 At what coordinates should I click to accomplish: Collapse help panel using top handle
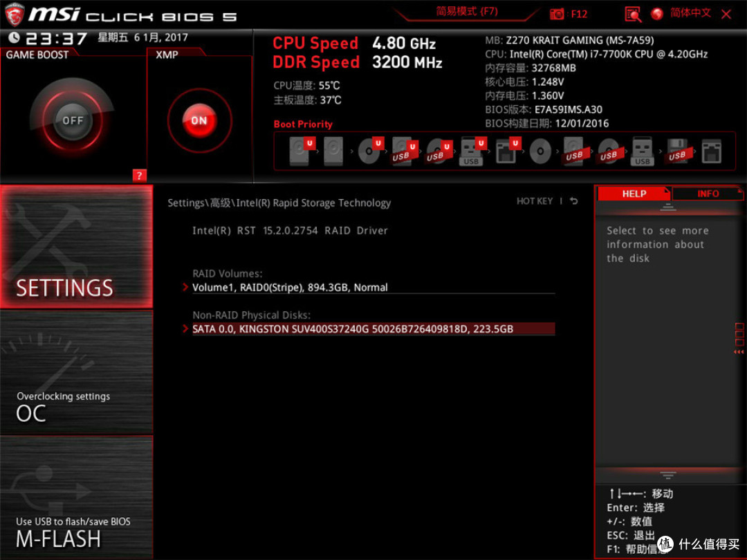pos(668,207)
